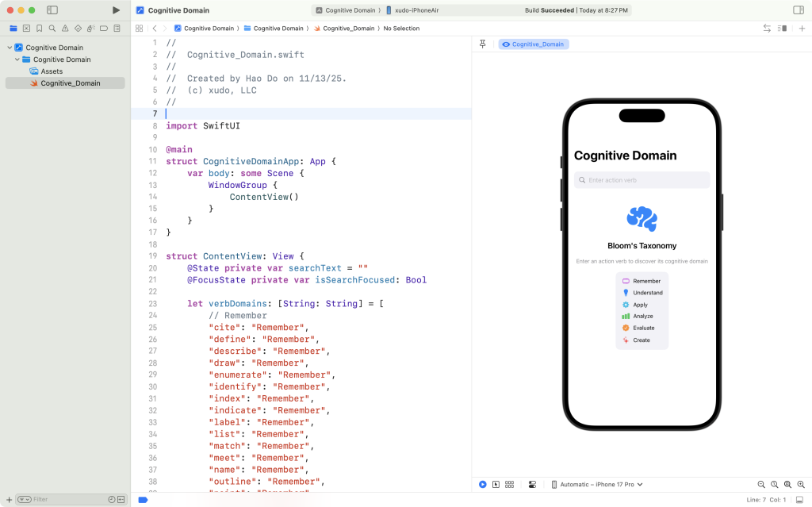Viewport: 812px width, 507px height.
Task: Open canvas device settings icon
Action: (532, 484)
